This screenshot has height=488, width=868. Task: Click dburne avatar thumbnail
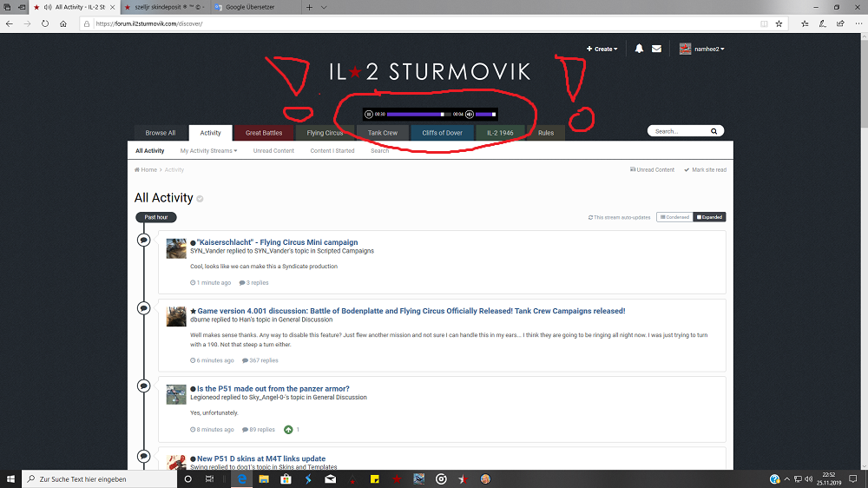coord(176,317)
